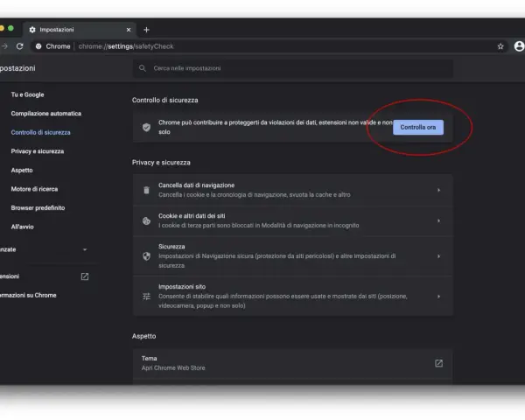Click the shield check icon in the safety check card
525x420 pixels.
click(146, 127)
